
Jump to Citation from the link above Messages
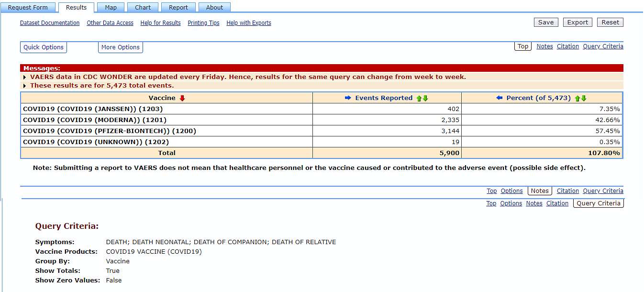tap(568, 46)
